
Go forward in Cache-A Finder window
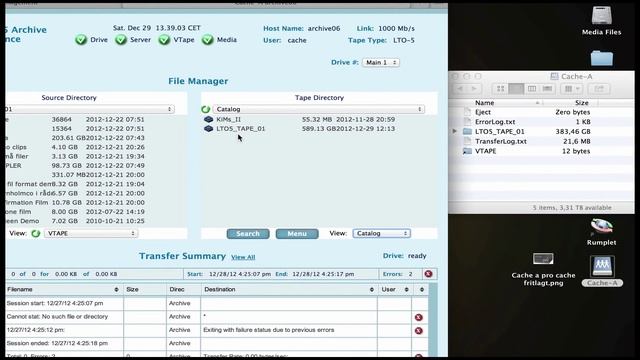tap(474, 89)
